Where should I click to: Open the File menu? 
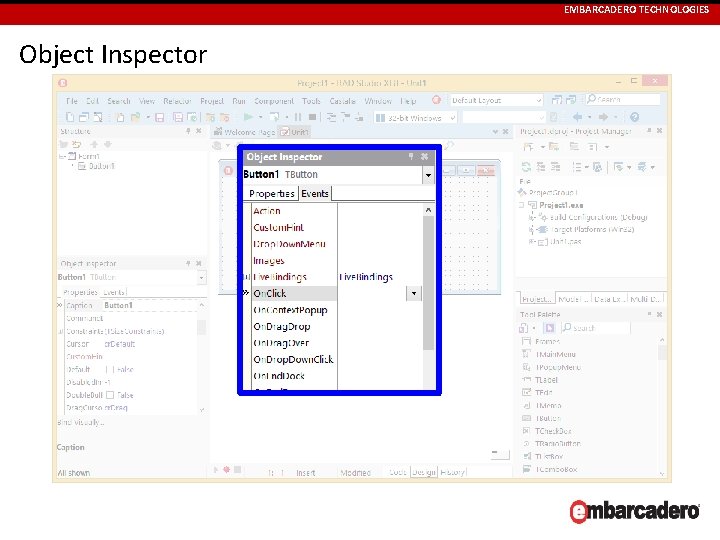tap(72, 101)
